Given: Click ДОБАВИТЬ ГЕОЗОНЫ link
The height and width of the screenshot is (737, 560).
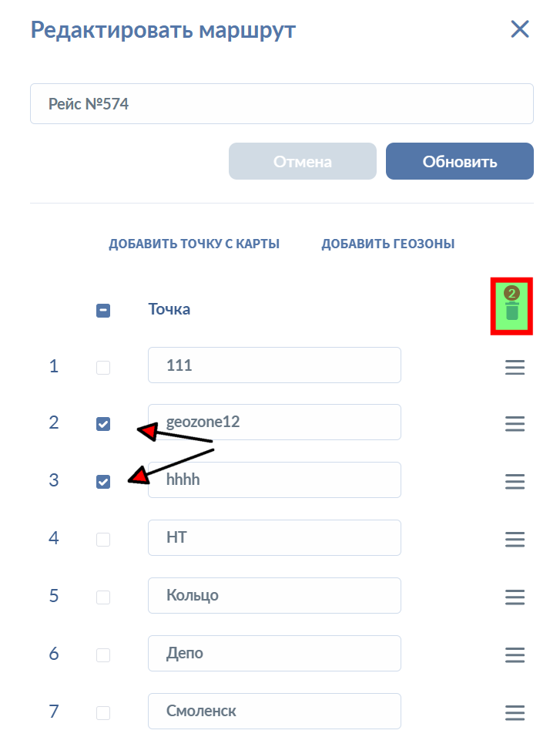Looking at the screenshot, I should (x=388, y=244).
